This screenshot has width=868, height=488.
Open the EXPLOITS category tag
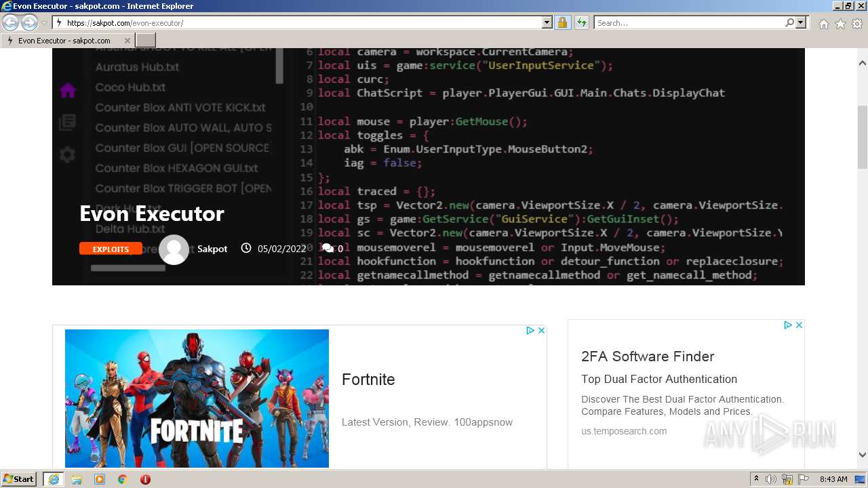[x=111, y=249]
